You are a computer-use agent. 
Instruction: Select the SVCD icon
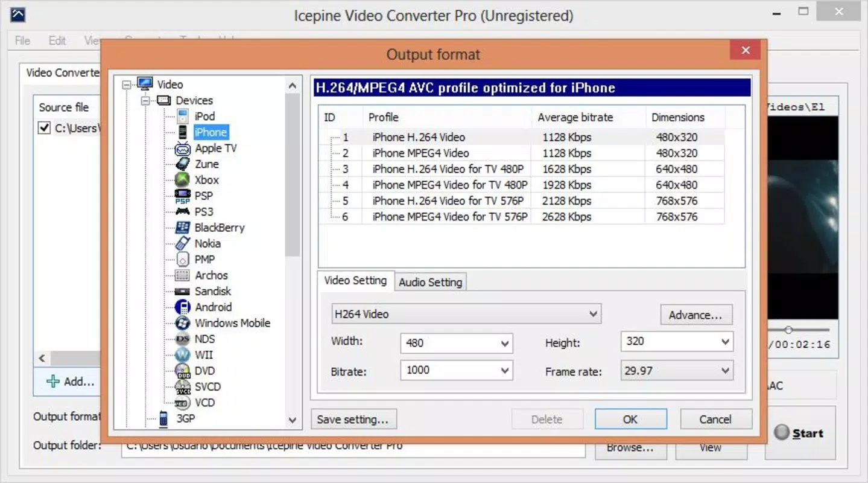[x=183, y=386]
